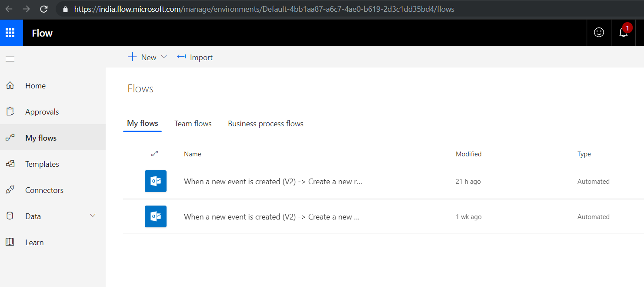
Task: Click the Outlook icon of the second flow
Action: [x=156, y=216]
